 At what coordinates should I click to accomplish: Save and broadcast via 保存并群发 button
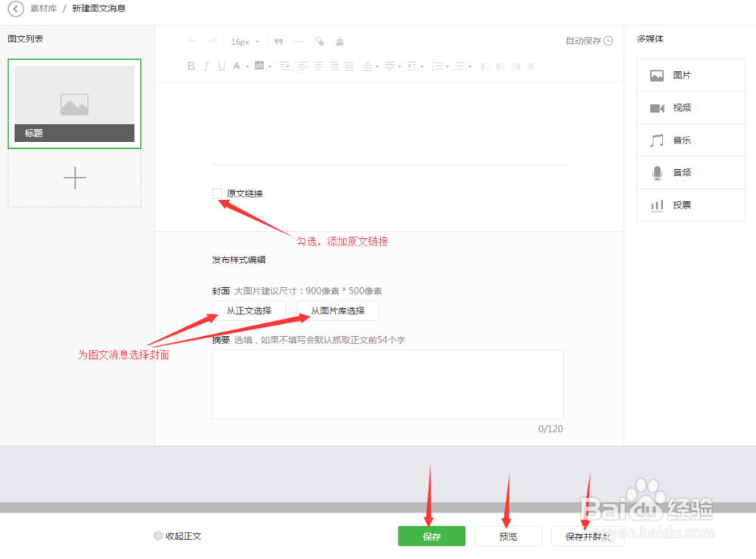coord(587,536)
